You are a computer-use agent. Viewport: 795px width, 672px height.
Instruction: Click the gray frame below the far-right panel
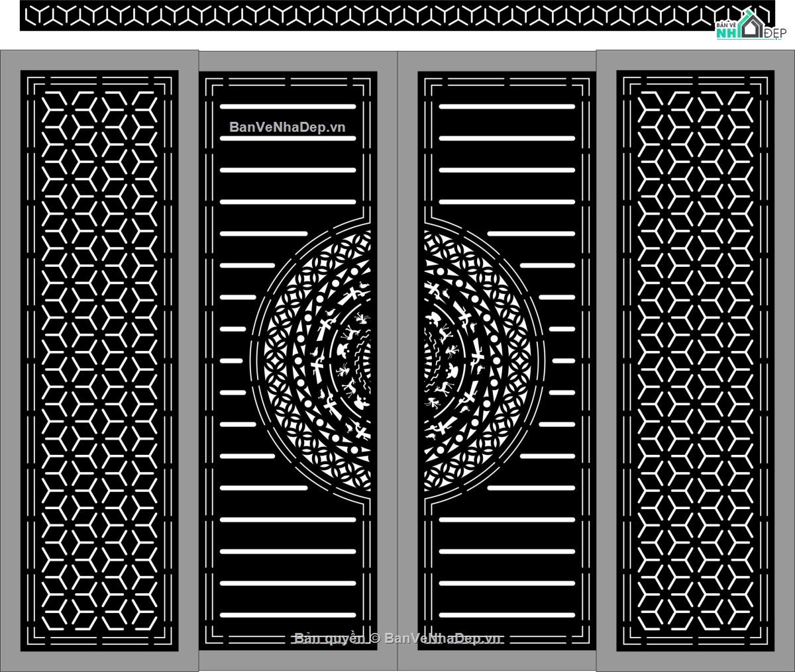[695, 661]
